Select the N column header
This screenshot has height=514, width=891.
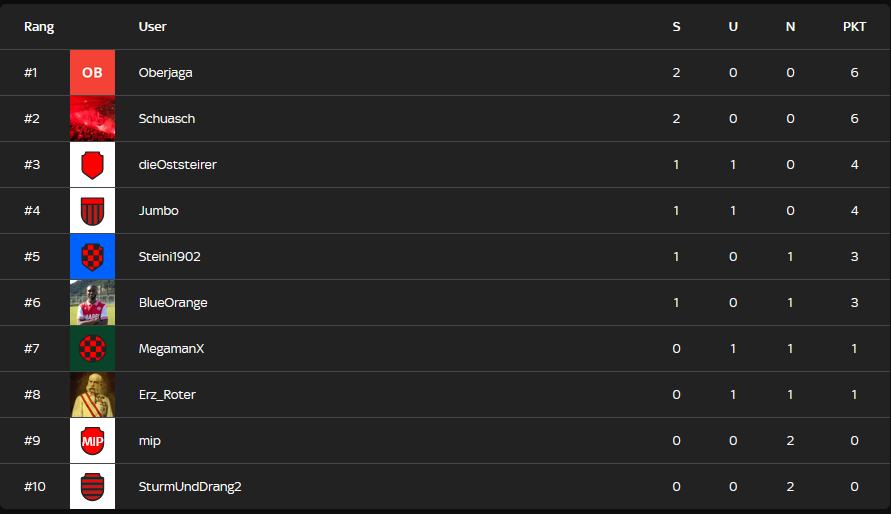[790, 27]
